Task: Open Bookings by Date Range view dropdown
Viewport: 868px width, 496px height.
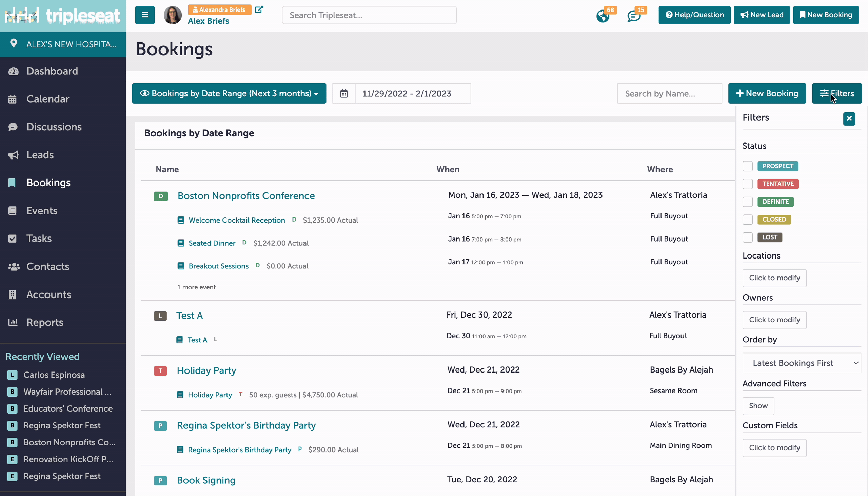Action: point(229,93)
